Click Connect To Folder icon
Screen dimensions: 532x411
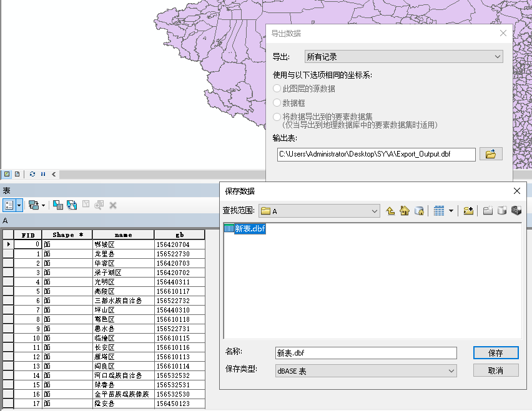pyautogui.click(x=468, y=211)
